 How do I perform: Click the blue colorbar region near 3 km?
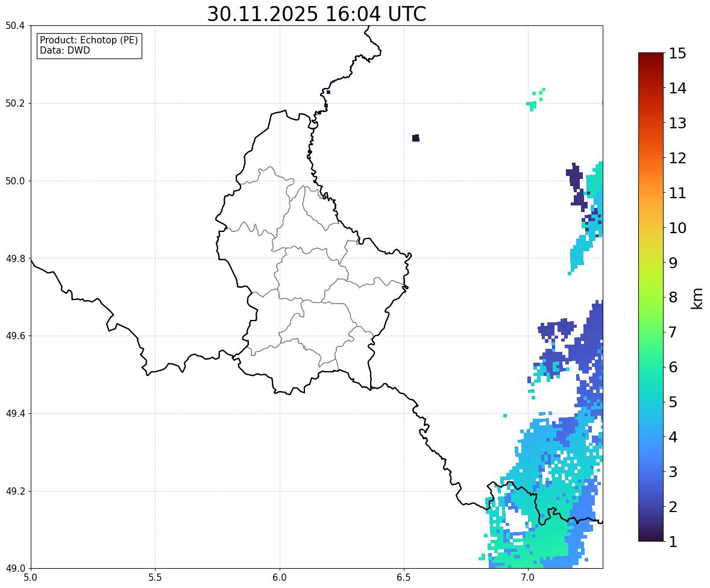(x=651, y=472)
